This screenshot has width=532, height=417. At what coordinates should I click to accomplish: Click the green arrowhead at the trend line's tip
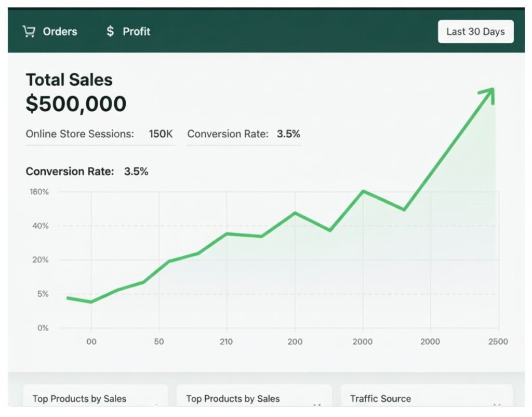coord(488,94)
